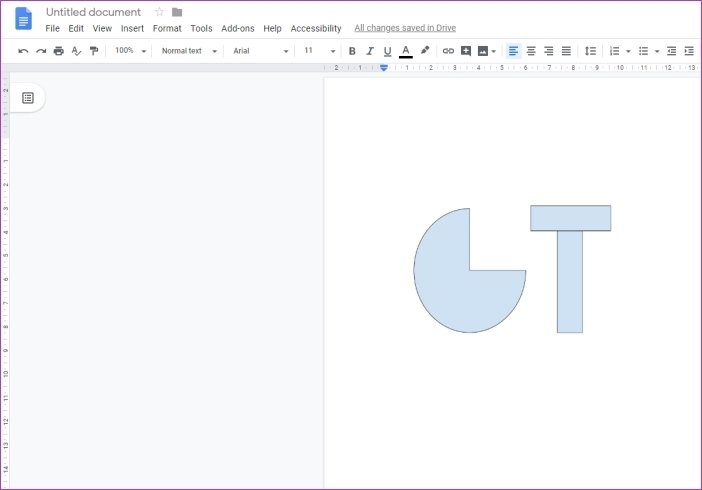Toggle Underline formatting
Screen dimensions: 702x490
pyautogui.click(x=388, y=52)
